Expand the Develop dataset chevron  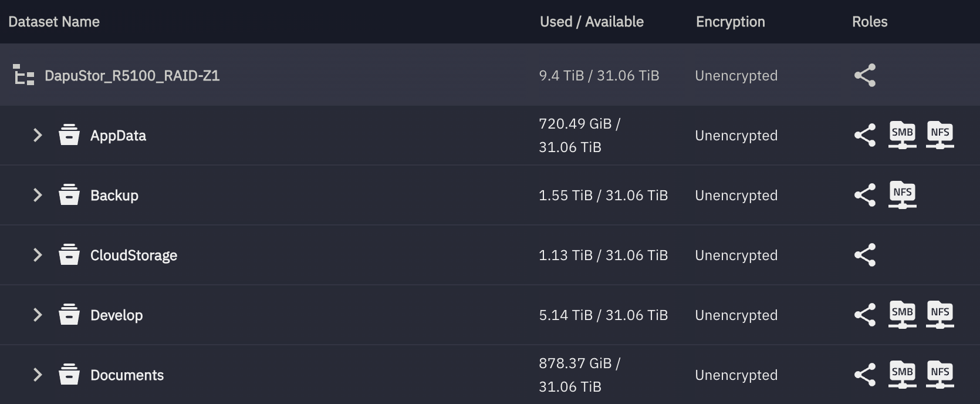click(x=38, y=315)
